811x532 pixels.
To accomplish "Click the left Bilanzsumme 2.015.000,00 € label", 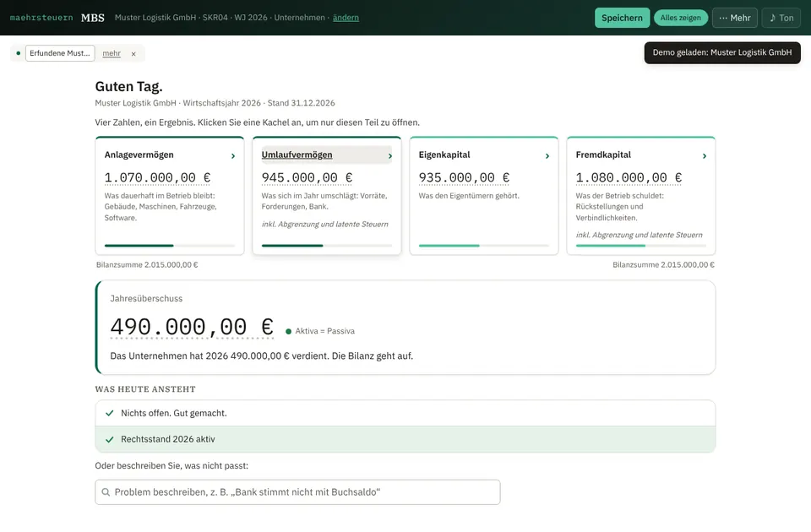I will coord(147,264).
